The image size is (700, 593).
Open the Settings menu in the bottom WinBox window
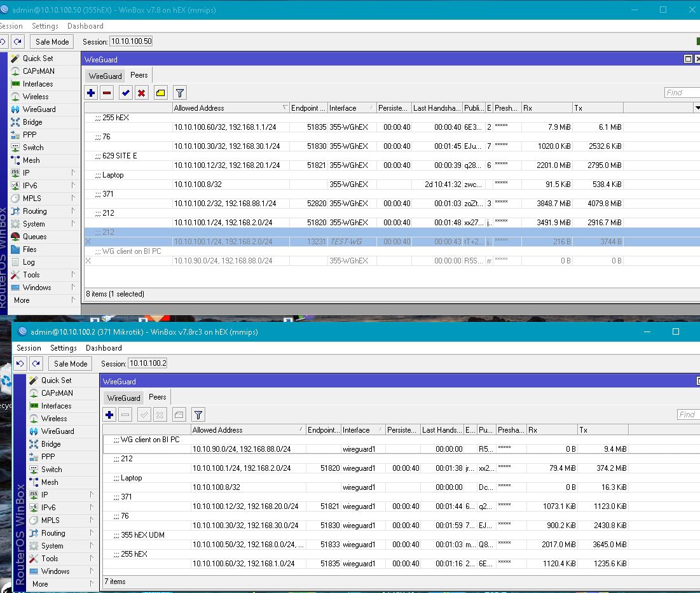click(64, 348)
